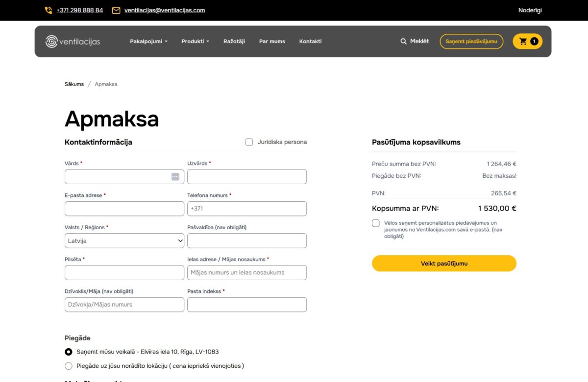Click the Pilsēta input field
Image resolution: width=588 pixels, height=382 pixels.
pyautogui.click(x=124, y=273)
